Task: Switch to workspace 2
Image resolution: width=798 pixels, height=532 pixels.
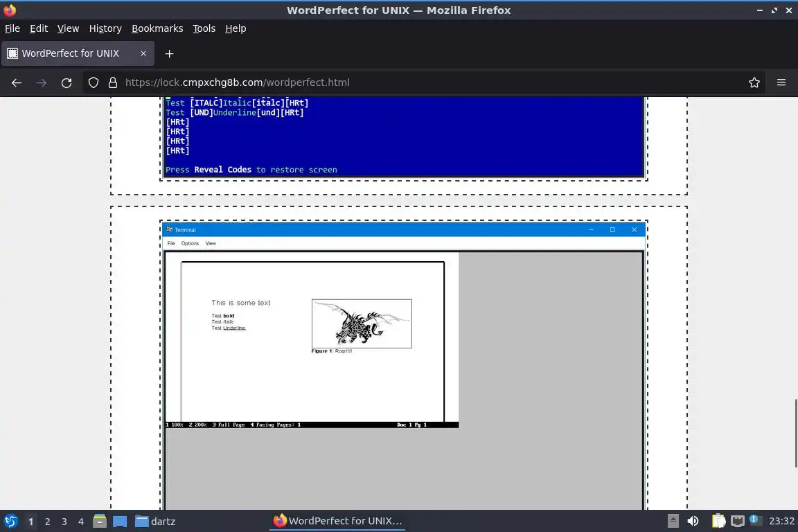Action: 47,522
